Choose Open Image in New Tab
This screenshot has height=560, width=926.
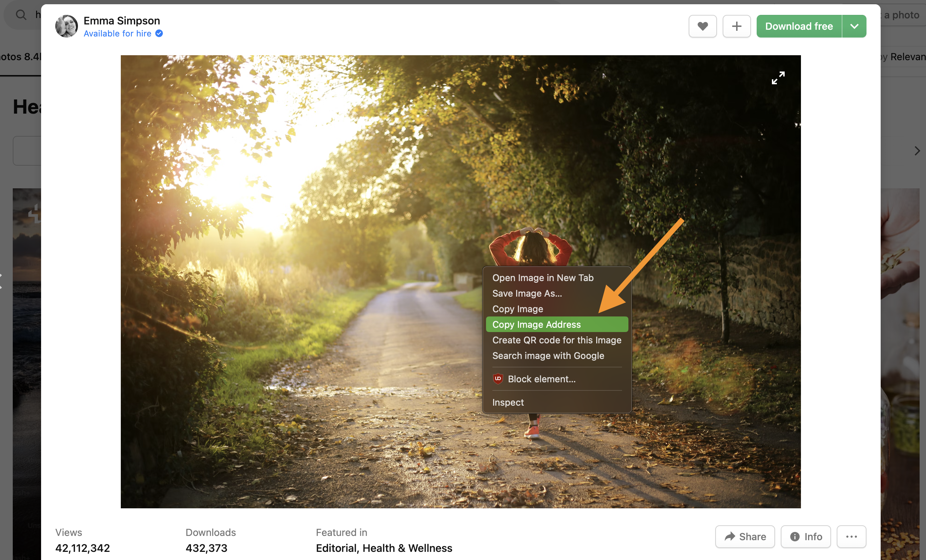tap(543, 278)
